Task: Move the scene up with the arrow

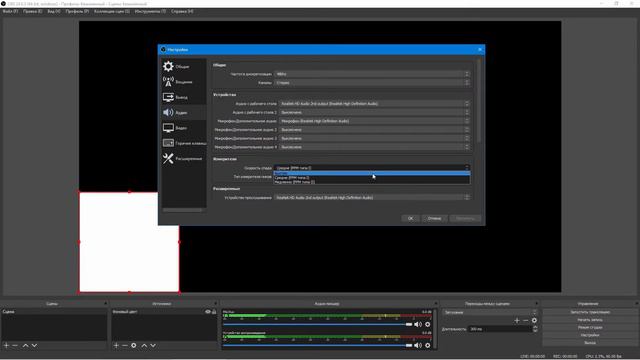Action: pyautogui.click(x=25, y=345)
